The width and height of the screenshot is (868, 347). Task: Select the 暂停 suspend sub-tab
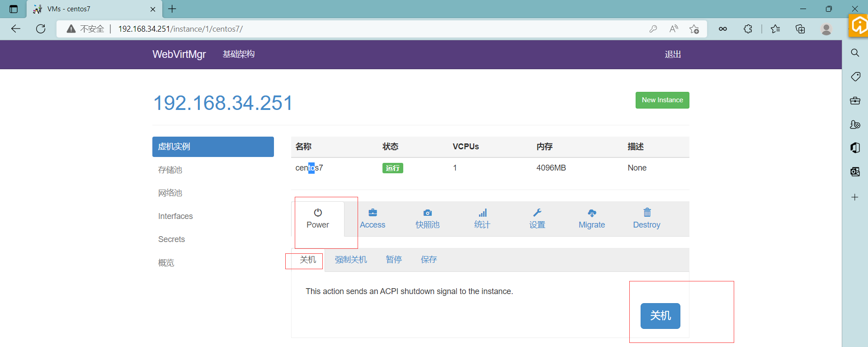pyautogui.click(x=394, y=260)
